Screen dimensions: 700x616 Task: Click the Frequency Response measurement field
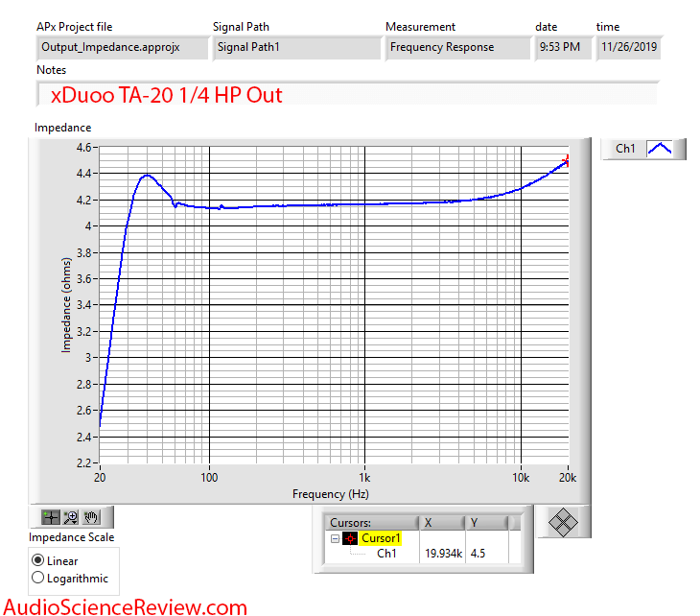point(457,47)
